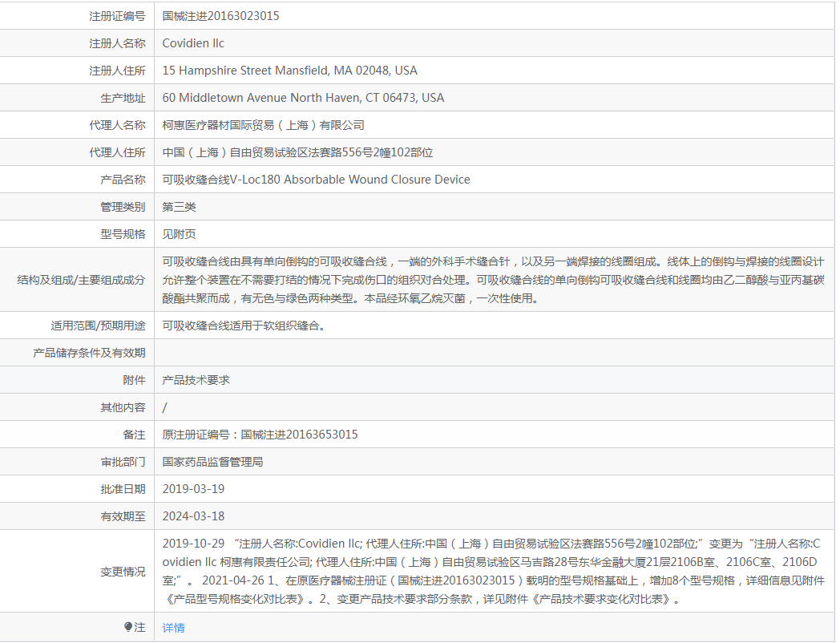The width and height of the screenshot is (840, 643).
Task: Click the 注册人住所 row label
Action: click(x=117, y=71)
